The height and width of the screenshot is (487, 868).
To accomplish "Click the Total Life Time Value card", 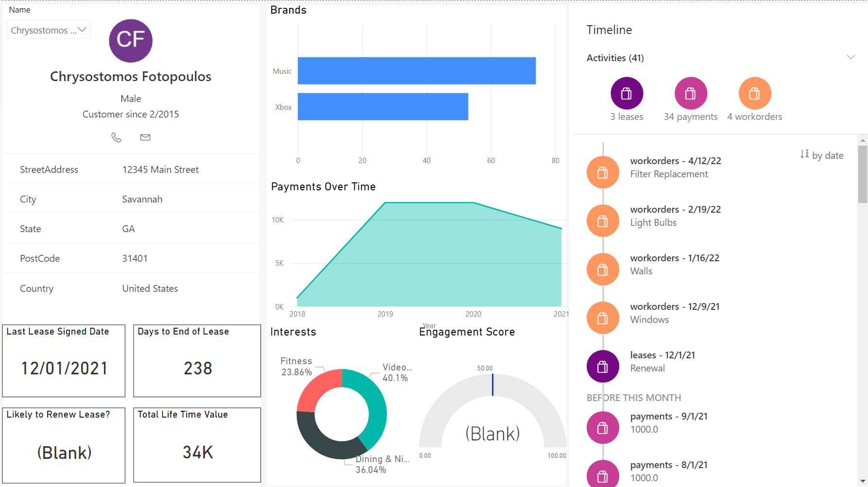I will click(197, 445).
